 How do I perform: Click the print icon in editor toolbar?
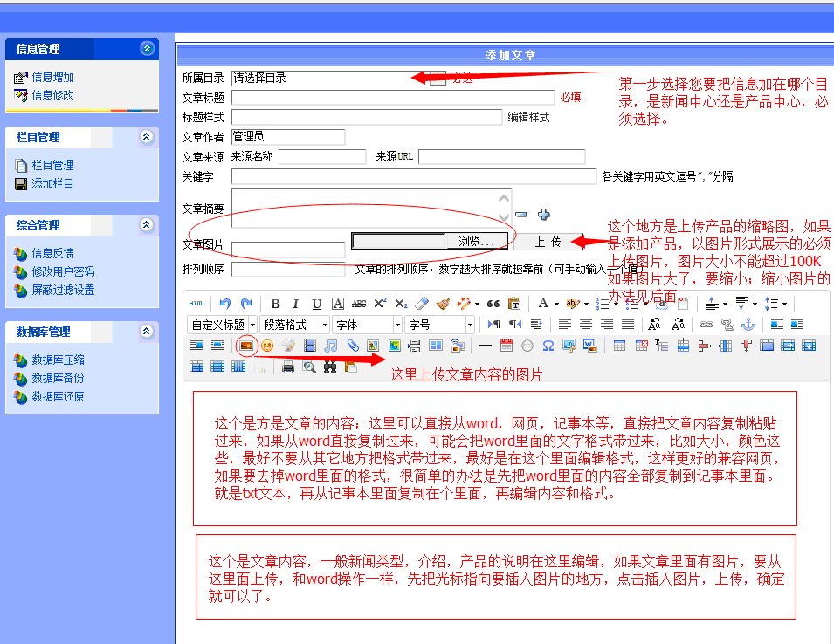tap(288, 367)
